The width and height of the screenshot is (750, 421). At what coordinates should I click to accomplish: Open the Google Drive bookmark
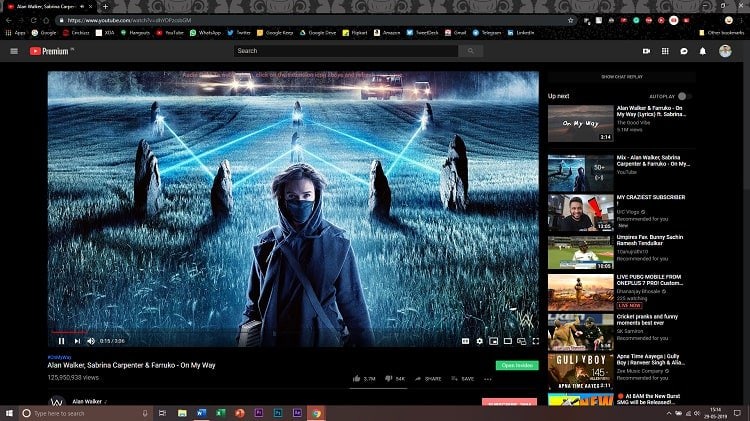[x=318, y=33]
